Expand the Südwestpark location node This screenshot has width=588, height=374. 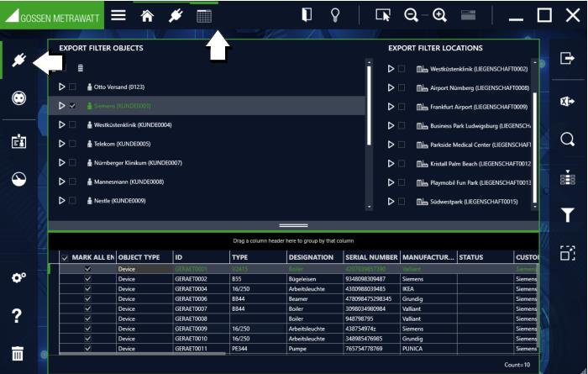click(391, 202)
